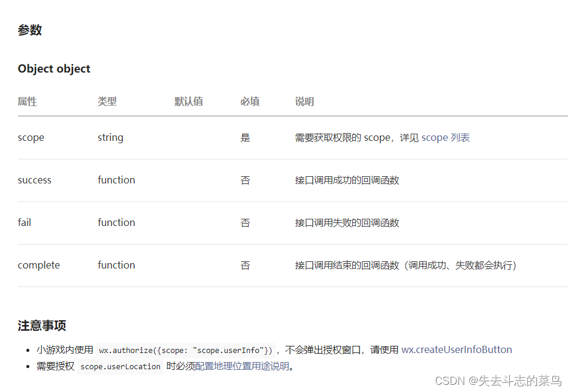Click the 默认值 column header

tap(189, 102)
